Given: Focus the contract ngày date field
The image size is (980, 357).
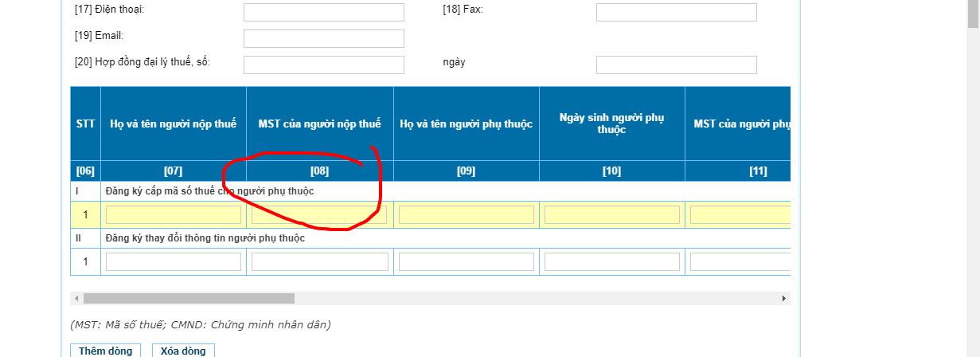Looking at the screenshot, I should (x=676, y=65).
